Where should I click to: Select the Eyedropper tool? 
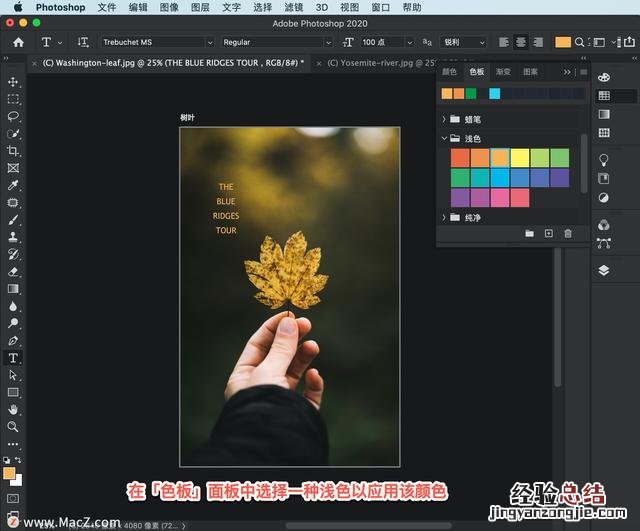point(13,185)
